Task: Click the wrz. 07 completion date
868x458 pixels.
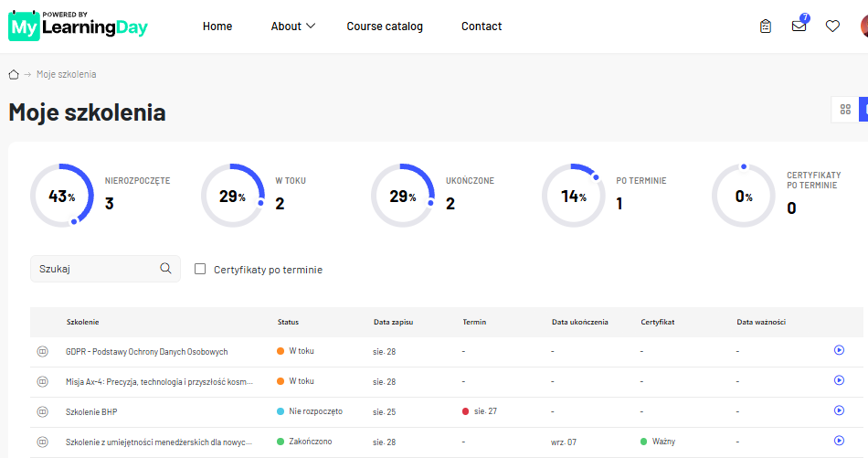Action: 564,442
